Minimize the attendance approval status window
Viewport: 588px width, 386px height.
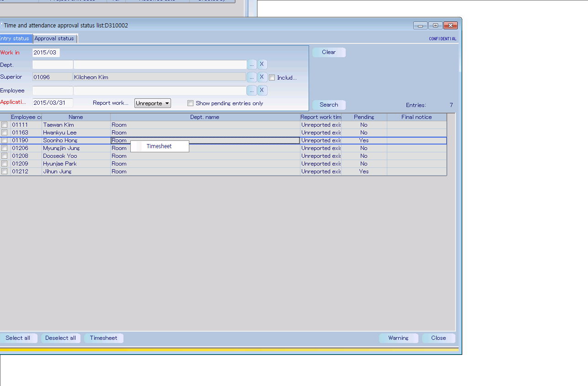click(420, 26)
